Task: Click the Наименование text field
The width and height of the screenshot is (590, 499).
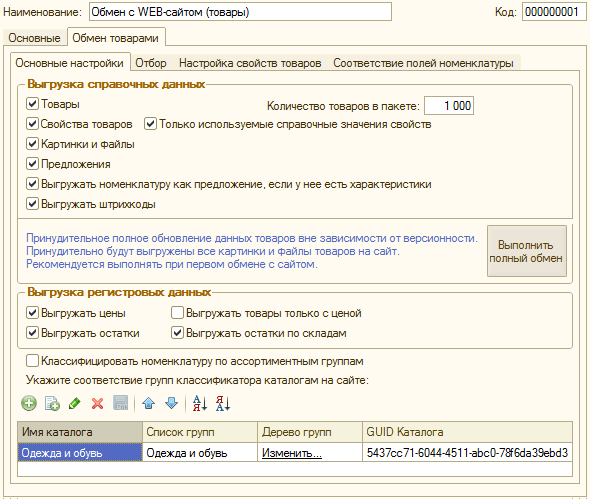Action: [x=240, y=12]
